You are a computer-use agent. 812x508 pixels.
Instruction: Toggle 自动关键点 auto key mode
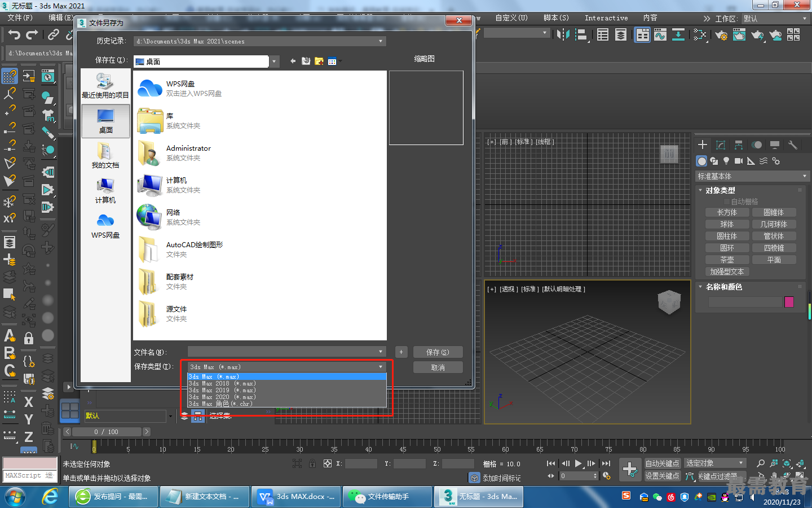tap(663, 463)
